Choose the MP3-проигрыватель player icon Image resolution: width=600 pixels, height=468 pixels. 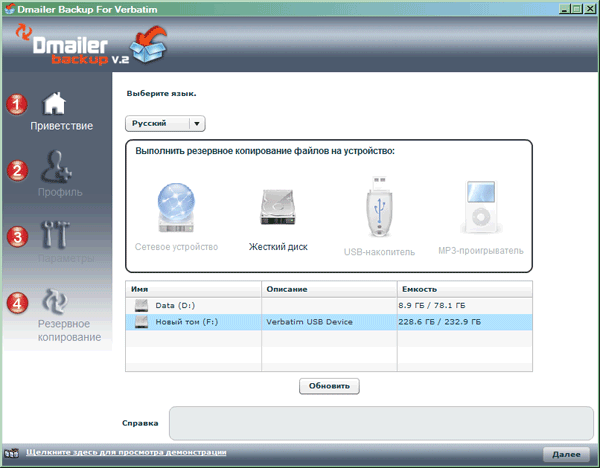pyautogui.click(x=481, y=207)
